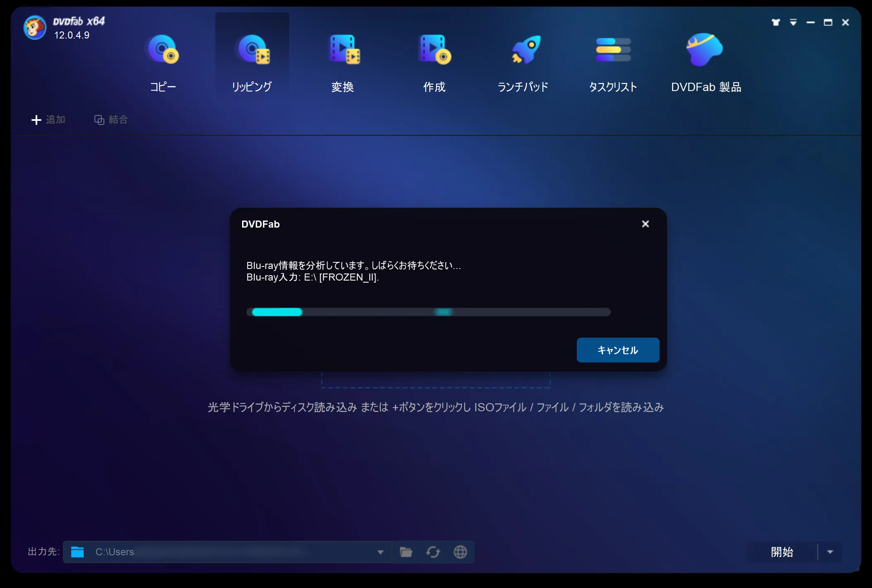
Task: Click the Blu-ray入力 E:\ [FROZEN_II] text
Action: [x=313, y=277]
